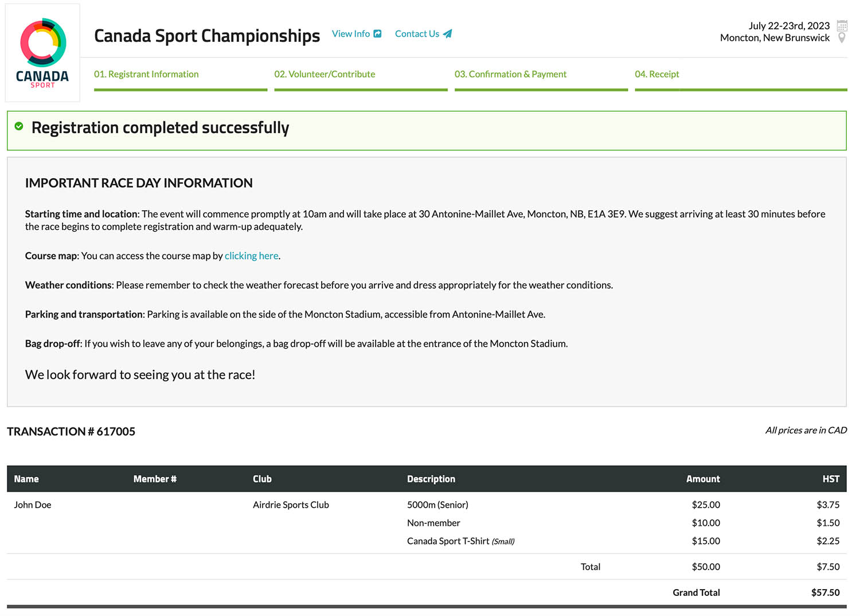
Task: Click the Transaction # 617005 heading
Action: tap(71, 431)
